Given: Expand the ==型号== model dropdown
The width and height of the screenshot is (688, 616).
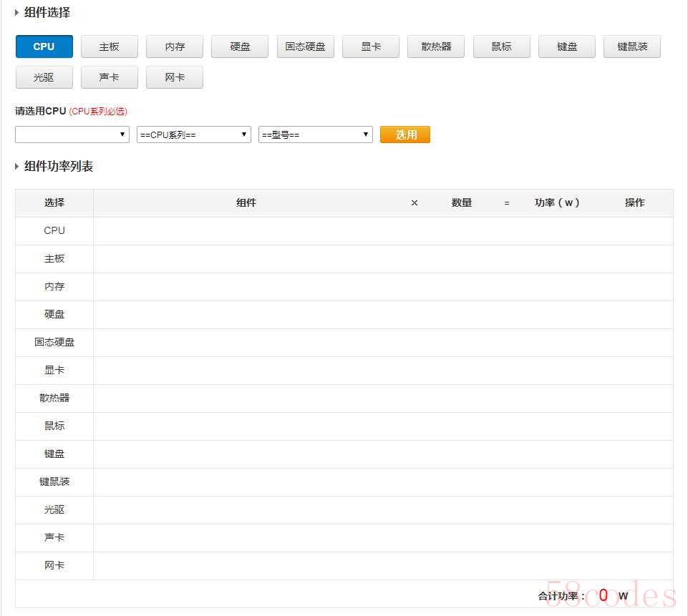Looking at the screenshot, I should tap(315, 135).
